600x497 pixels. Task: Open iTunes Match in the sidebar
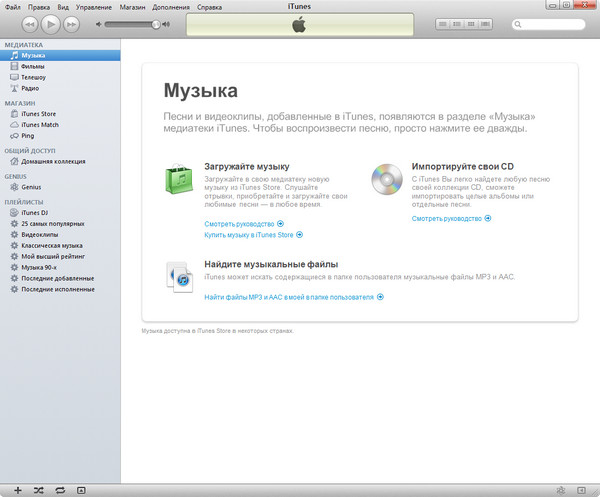pyautogui.click(x=60, y=125)
